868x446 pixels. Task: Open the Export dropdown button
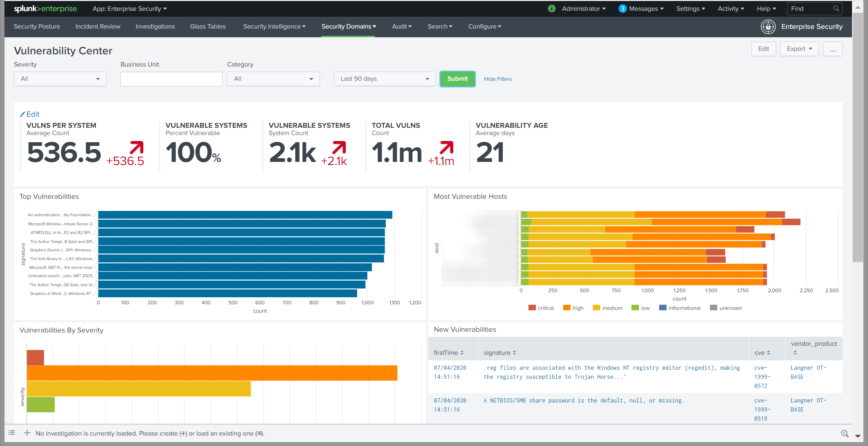click(799, 49)
